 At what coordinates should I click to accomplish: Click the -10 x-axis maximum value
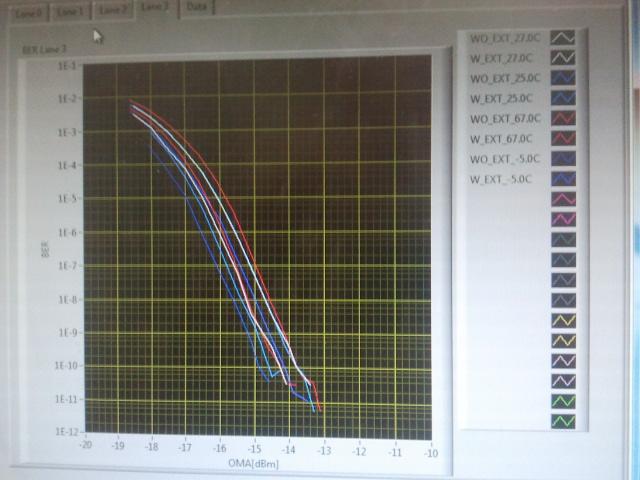tap(431, 453)
